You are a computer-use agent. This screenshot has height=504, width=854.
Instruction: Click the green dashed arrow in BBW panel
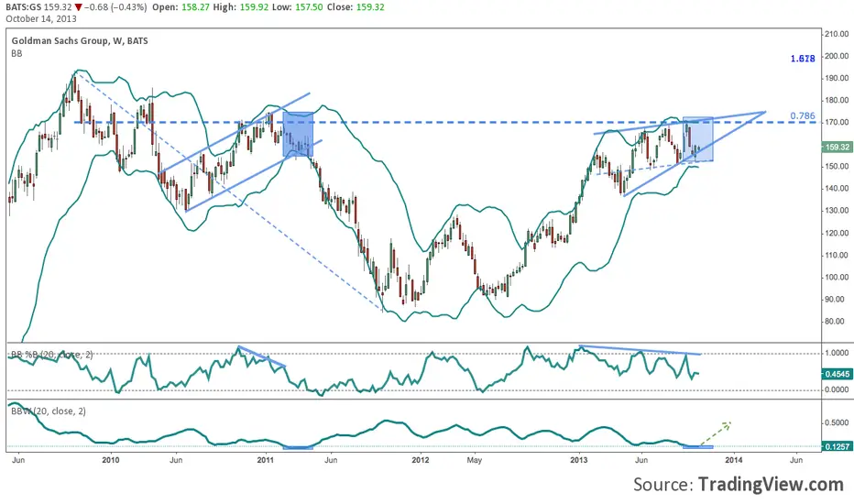pyautogui.click(x=715, y=433)
